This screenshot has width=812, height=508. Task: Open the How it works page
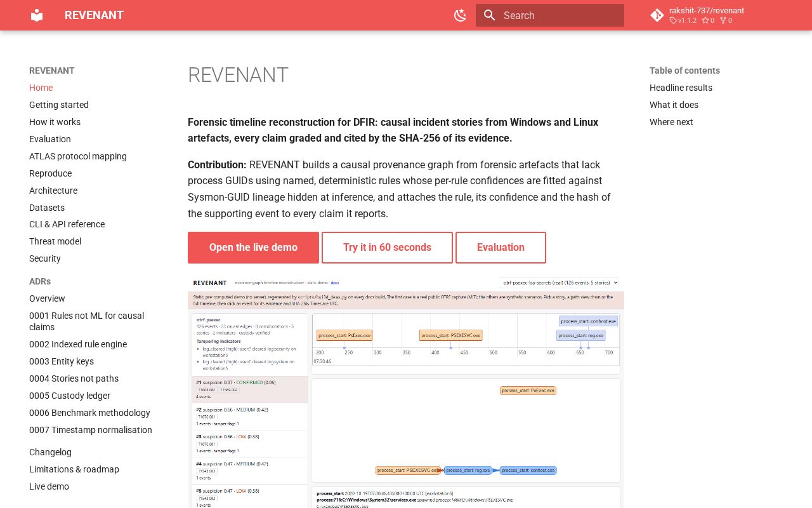[55, 122]
